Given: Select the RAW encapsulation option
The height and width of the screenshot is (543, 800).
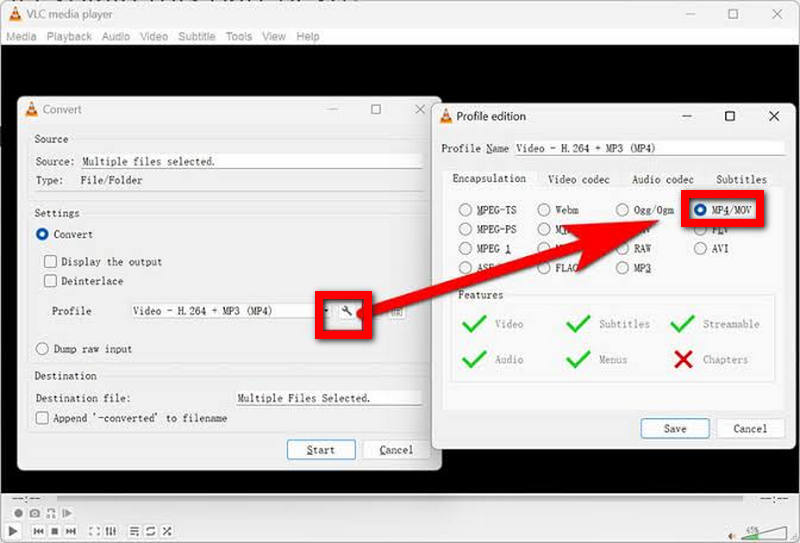Looking at the screenshot, I should coord(622,249).
